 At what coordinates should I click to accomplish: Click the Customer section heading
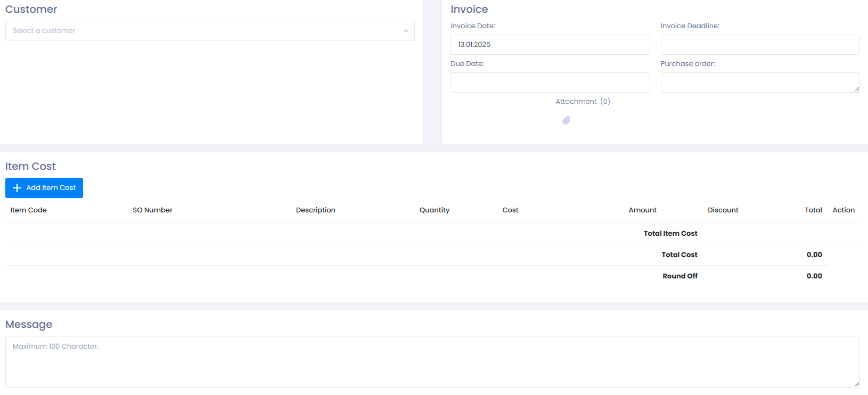point(31,10)
